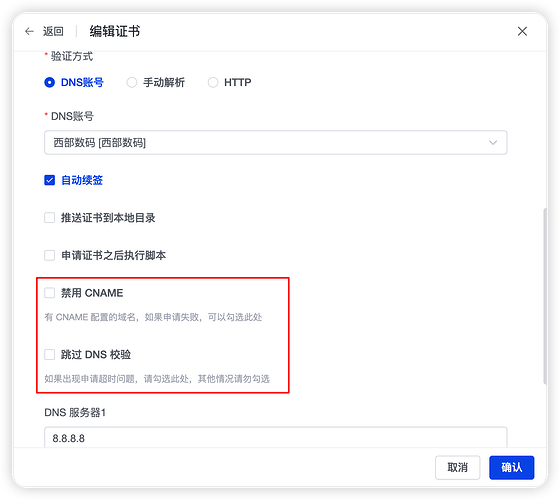Click the 取消 button
Screen dimensions: 560x500
(457, 467)
